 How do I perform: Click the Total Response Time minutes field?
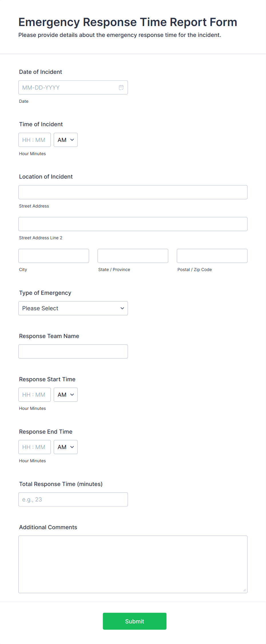pyautogui.click(x=73, y=499)
